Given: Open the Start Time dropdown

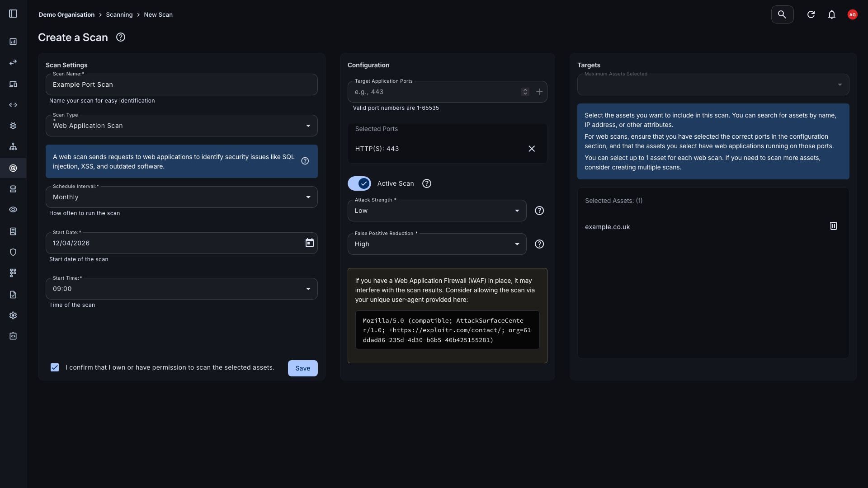Looking at the screenshot, I should [182, 289].
